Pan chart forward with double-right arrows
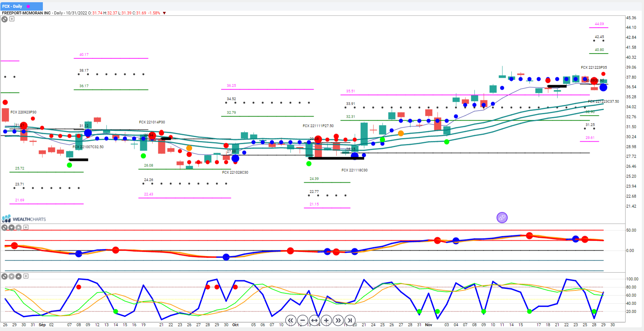The image size is (644, 331). tap(338, 320)
